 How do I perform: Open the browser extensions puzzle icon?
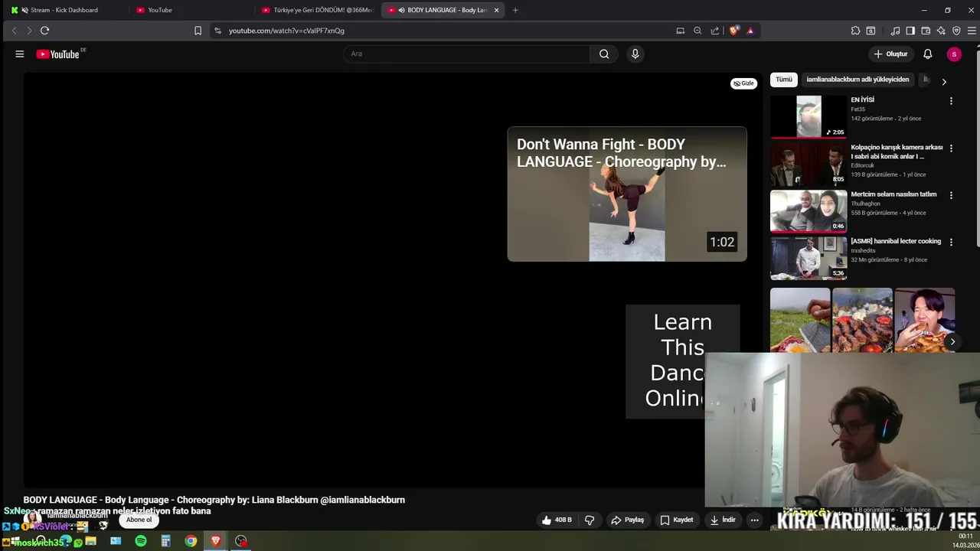(x=855, y=31)
